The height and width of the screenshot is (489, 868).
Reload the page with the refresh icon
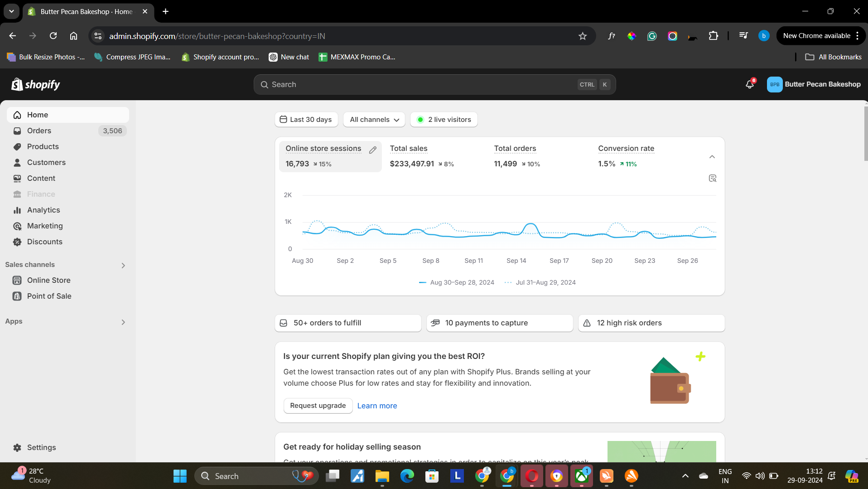pos(53,36)
